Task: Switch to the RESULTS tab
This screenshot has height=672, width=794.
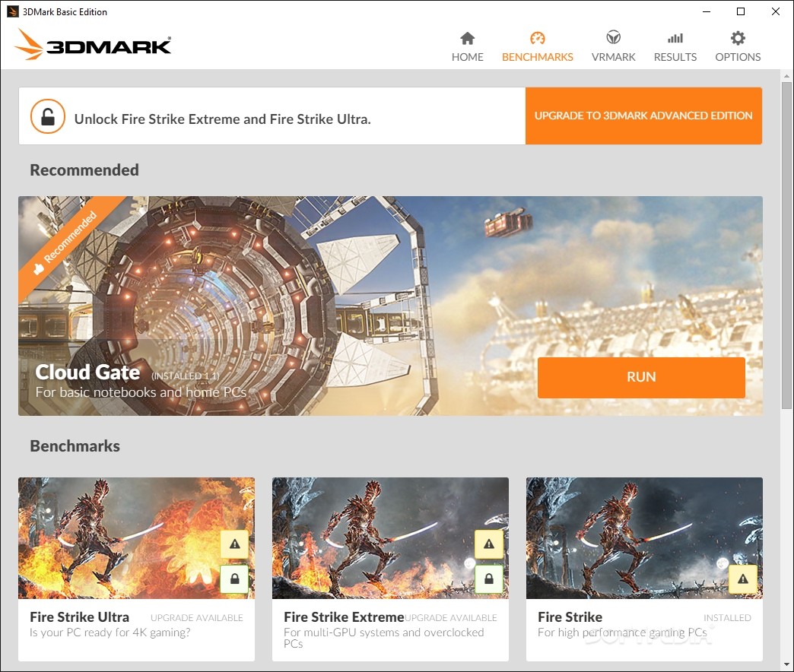Action: 675,46
